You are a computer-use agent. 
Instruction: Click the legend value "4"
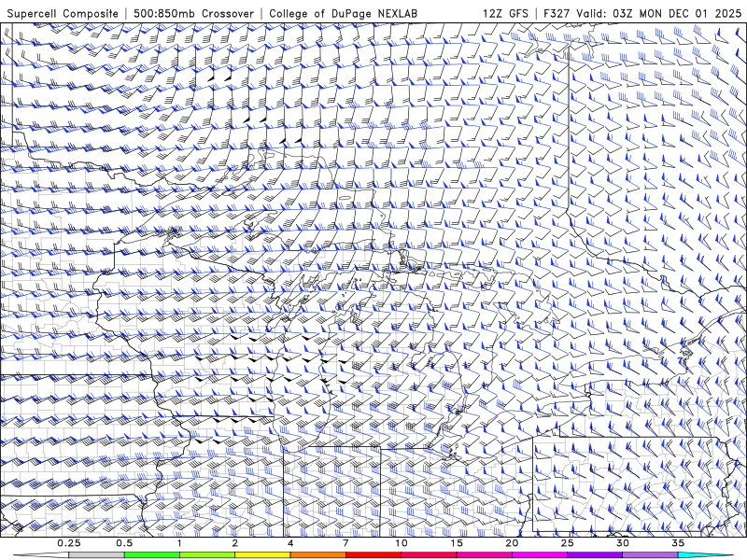pos(290,543)
